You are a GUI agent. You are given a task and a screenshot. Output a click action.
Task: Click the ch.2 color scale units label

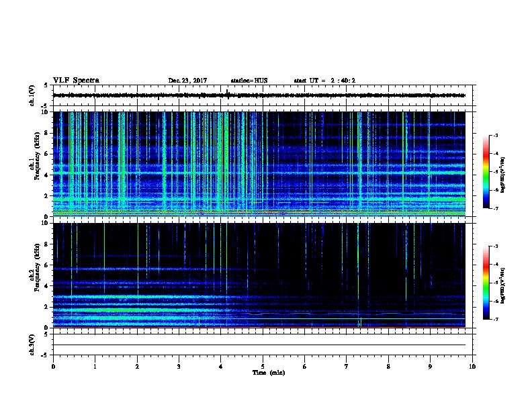pyautogui.click(x=503, y=285)
